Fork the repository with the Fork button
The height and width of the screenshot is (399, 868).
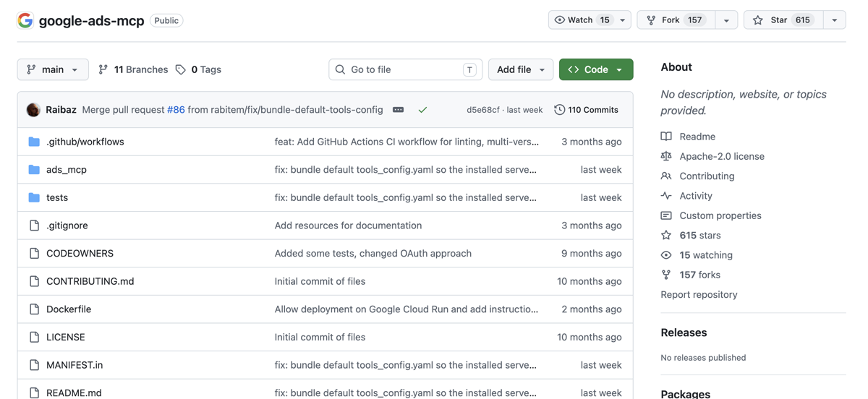click(676, 20)
